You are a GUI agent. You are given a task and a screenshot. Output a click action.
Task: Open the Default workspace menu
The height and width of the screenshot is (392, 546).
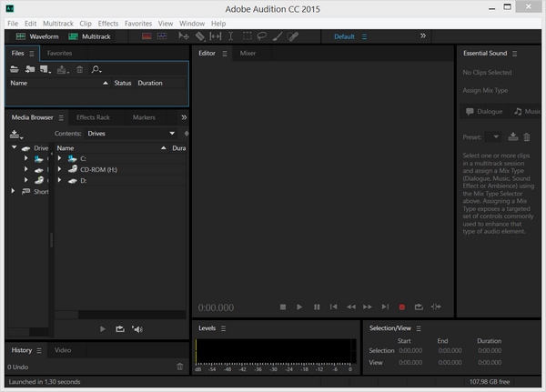pos(364,36)
